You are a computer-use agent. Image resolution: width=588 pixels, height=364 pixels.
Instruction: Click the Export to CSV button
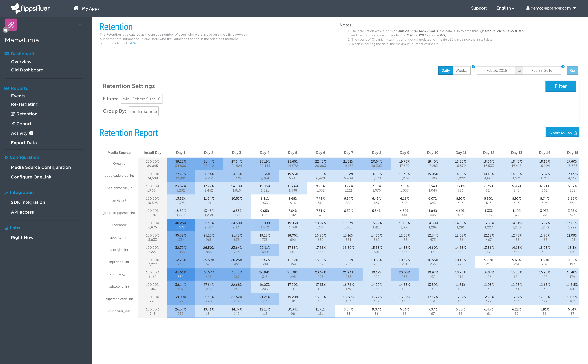coord(562,133)
